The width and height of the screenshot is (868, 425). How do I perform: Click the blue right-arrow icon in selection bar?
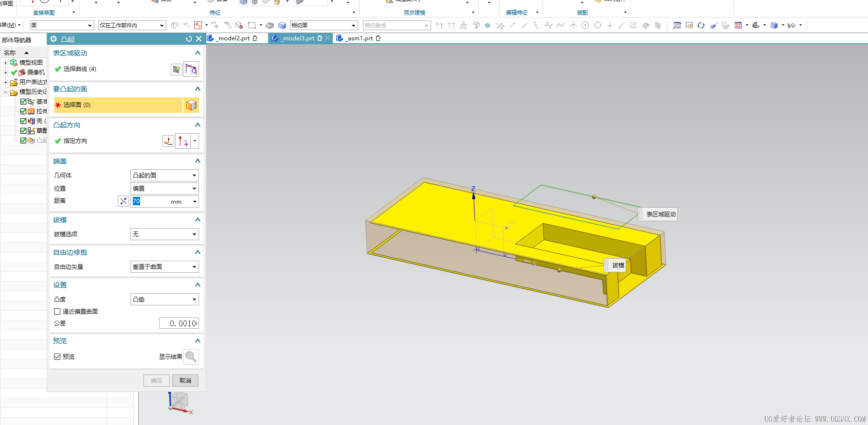[488, 25]
